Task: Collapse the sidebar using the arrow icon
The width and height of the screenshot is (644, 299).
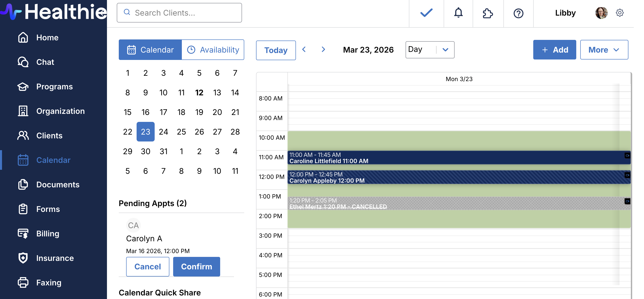Action: (x=101, y=13)
